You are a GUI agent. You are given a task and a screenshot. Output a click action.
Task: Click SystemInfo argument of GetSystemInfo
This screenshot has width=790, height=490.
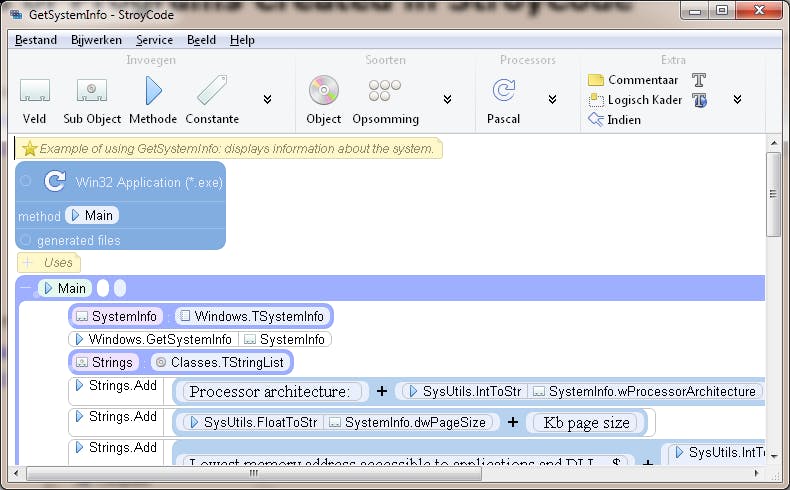coord(285,339)
